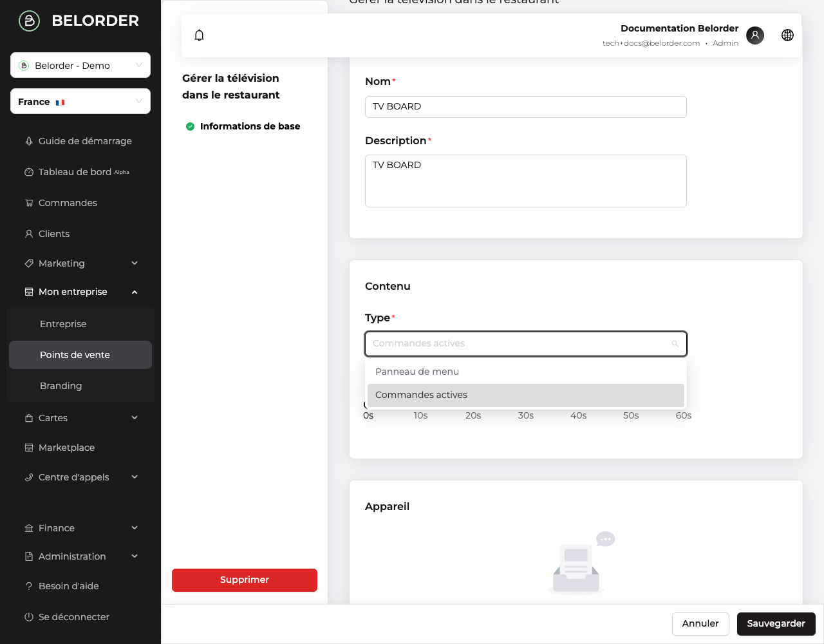Click the Documentation Belorder user name
The height and width of the screenshot is (644, 824).
[x=680, y=28]
